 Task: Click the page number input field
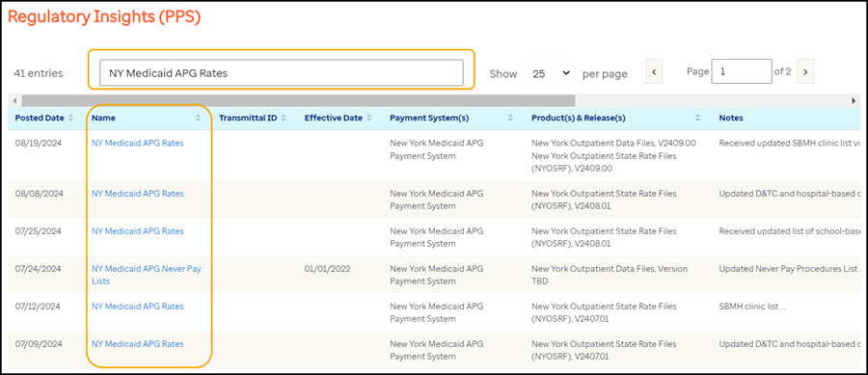(x=742, y=71)
